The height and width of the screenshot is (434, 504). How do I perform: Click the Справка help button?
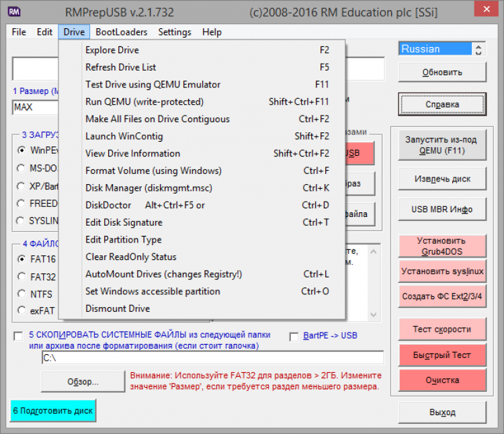[x=442, y=104]
